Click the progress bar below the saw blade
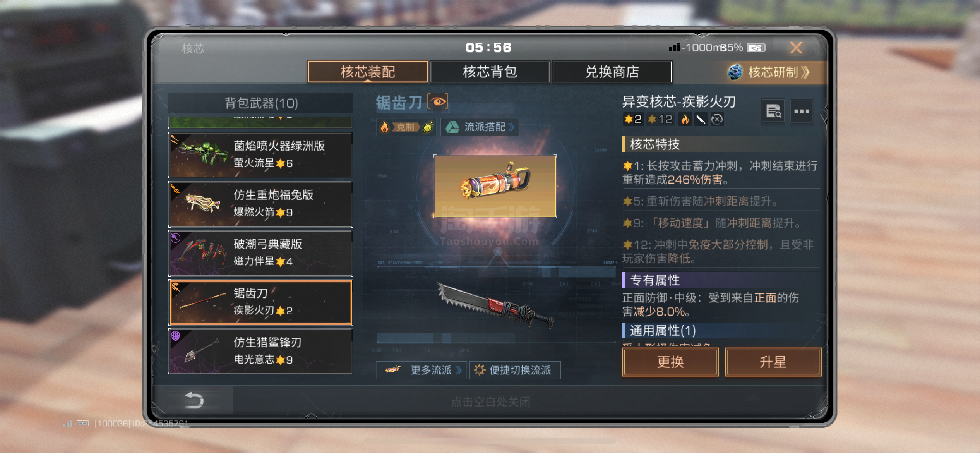This screenshot has width=980, height=453. tap(496, 338)
